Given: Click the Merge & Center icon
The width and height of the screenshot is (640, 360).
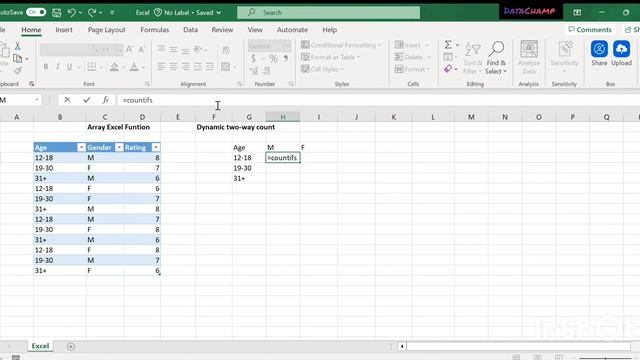Looking at the screenshot, I should [x=225, y=67].
